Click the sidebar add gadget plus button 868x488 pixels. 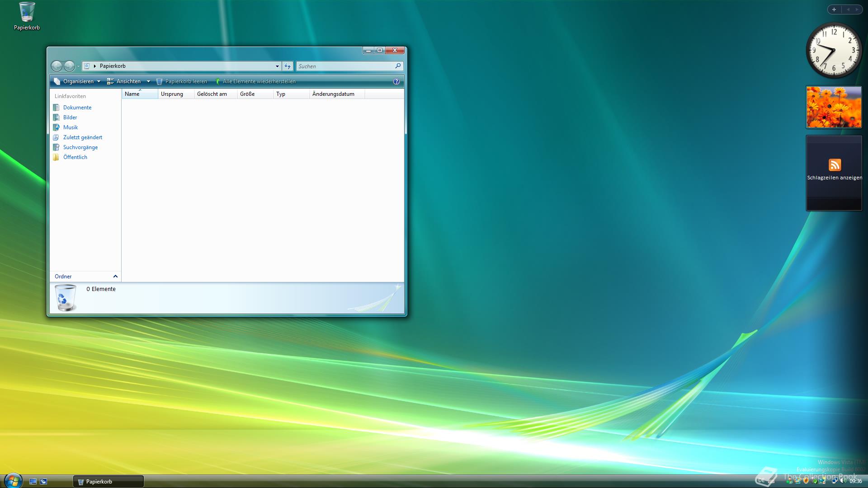click(834, 9)
